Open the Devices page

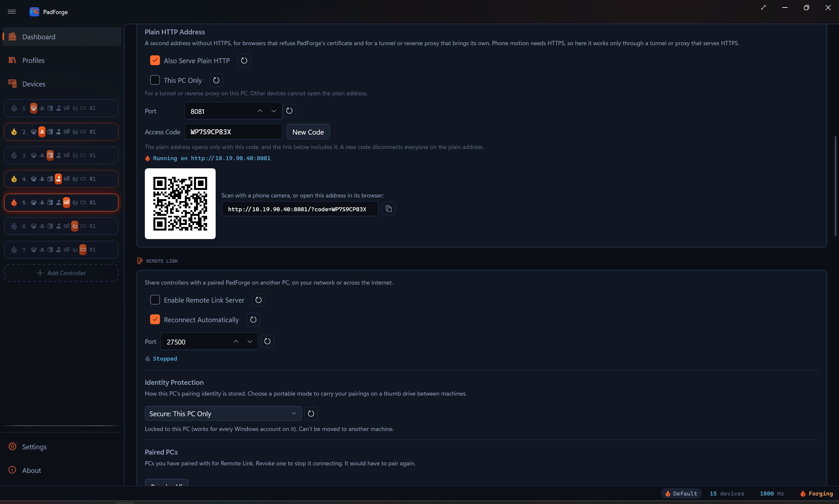62,84
